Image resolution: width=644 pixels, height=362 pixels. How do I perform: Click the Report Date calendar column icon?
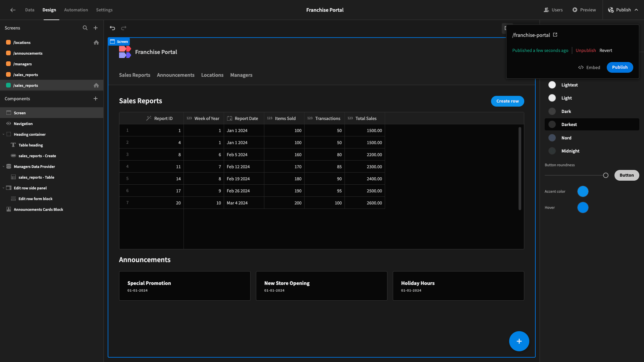click(230, 118)
